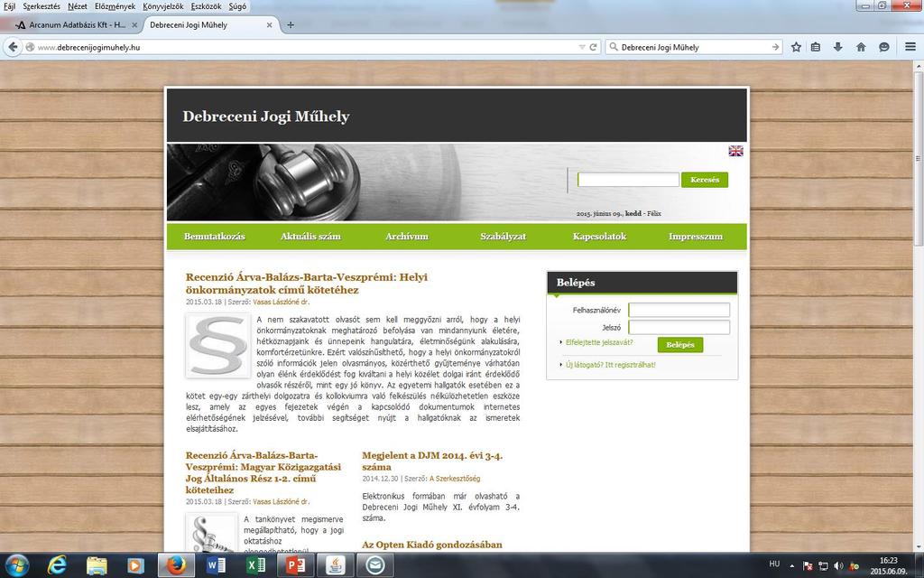This screenshot has width=924, height=578.
Task: Open author link A Szerkesztőség
Action: 455,479
